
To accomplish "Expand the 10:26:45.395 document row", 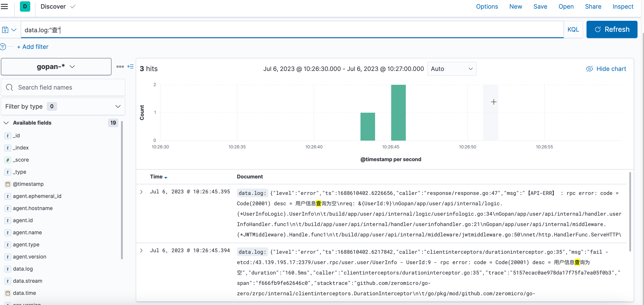I will (x=142, y=192).
